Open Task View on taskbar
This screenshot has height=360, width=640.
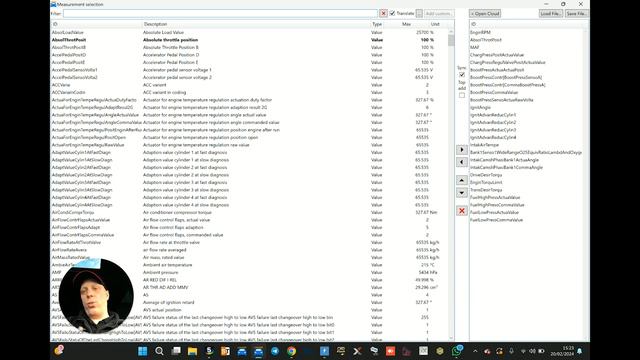pyautogui.click(x=176, y=351)
